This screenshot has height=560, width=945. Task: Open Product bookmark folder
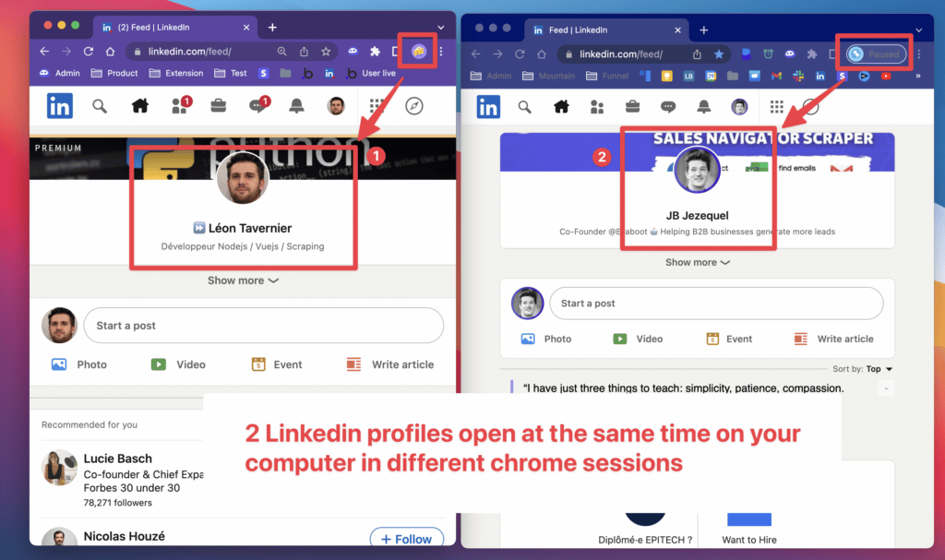tap(114, 73)
